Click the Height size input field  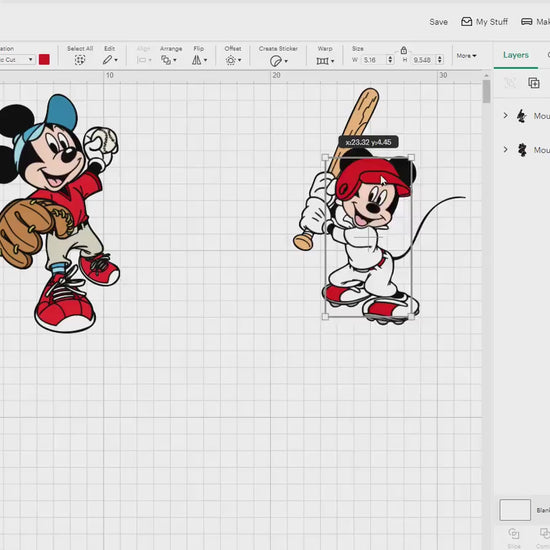click(424, 60)
